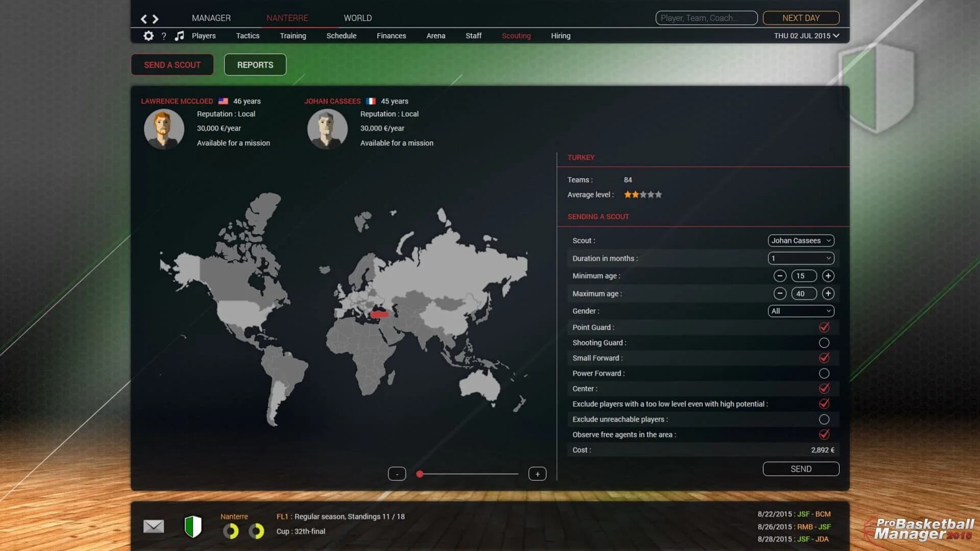The height and width of the screenshot is (551, 980).
Task: Disable the Point Guard filter
Action: [825, 327]
